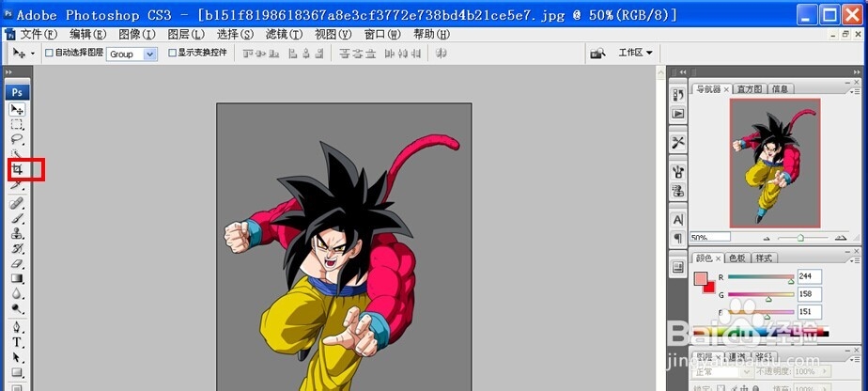868x391 pixels.
Task: Open the Layers panel options menu
Action: pyautogui.click(x=854, y=357)
